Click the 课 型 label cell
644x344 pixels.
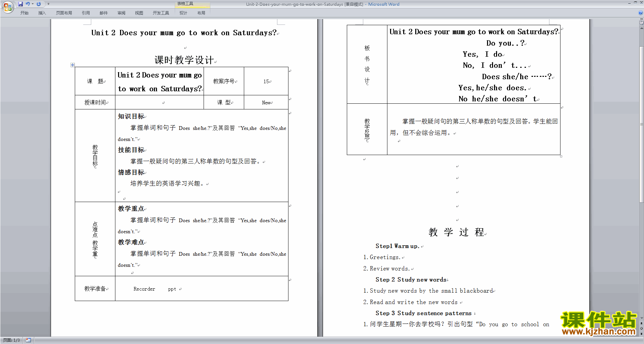click(224, 102)
